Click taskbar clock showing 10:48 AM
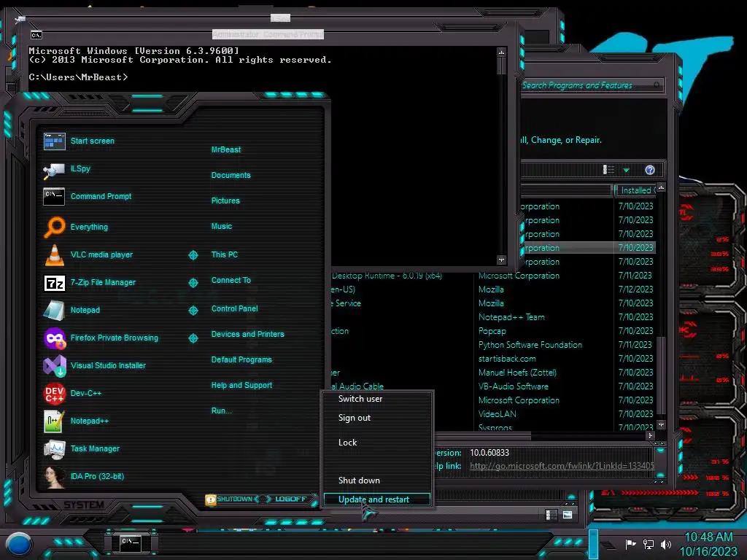 click(708, 544)
